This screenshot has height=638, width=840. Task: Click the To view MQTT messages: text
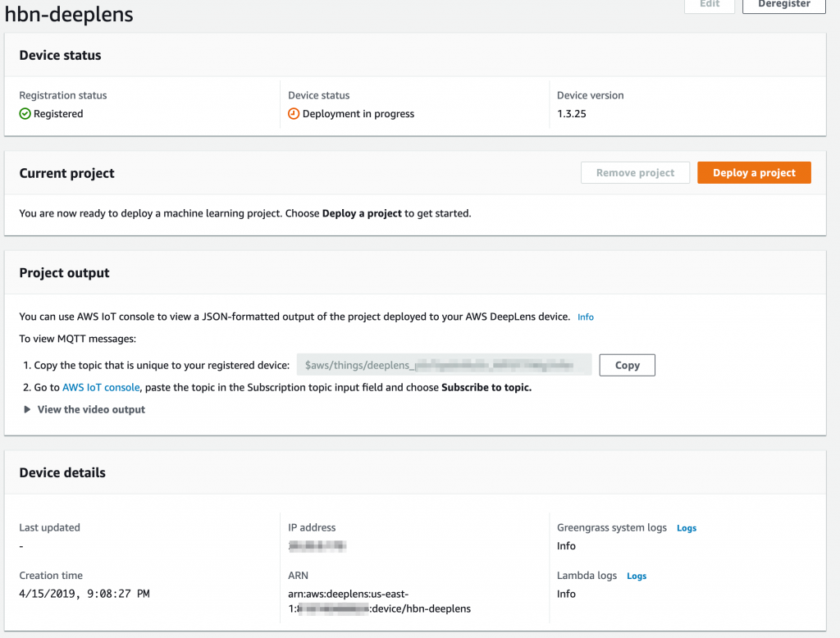(78, 339)
